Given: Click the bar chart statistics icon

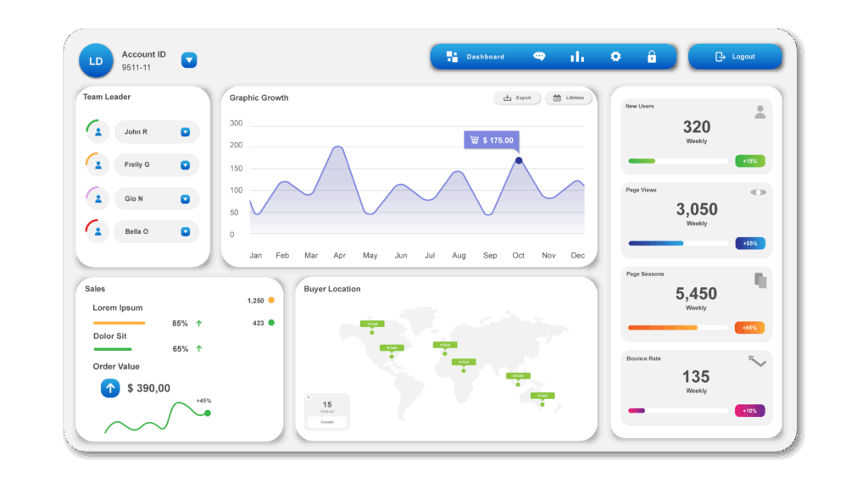Looking at the screenshot, I should click(x=577, y=57).
